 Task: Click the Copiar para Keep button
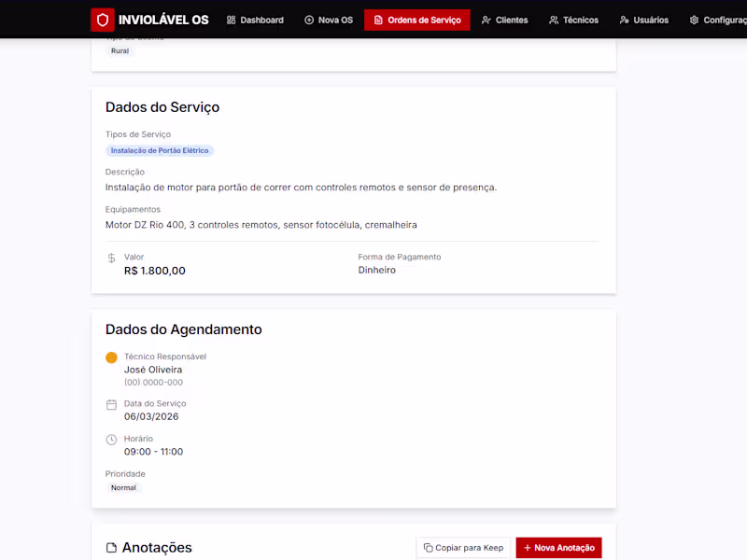click(463, 548)
